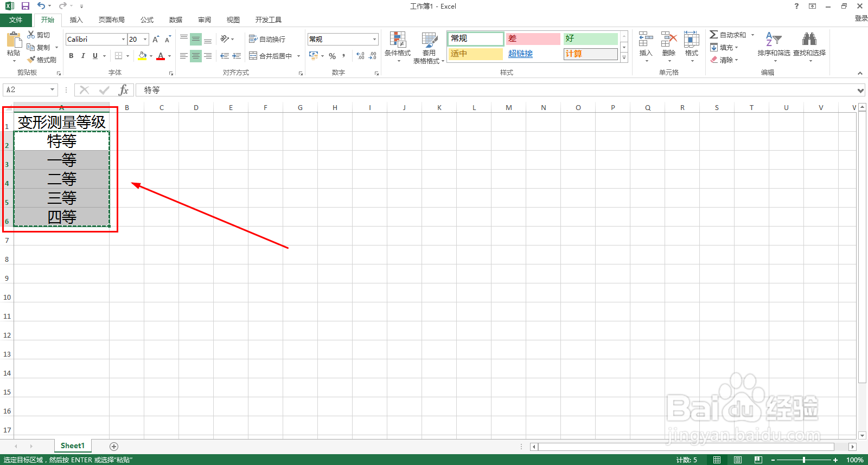The image size is (868, 465).
Task: Switch to the Developer tab
Action: pos(269,20)
